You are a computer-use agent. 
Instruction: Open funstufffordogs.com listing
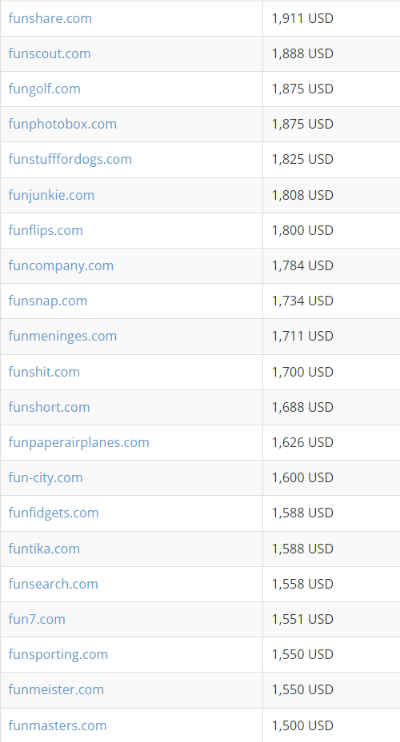pos(70,159)
